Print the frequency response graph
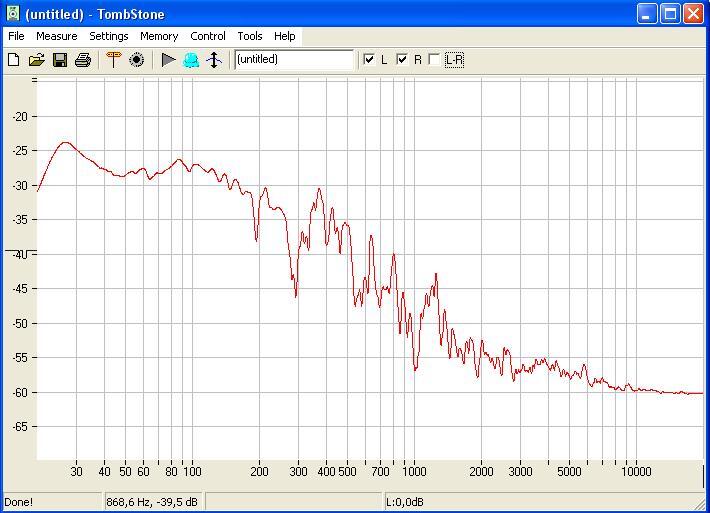Image resolution: width=710 pixels, height=513 pixels. (x=83, y=60)
